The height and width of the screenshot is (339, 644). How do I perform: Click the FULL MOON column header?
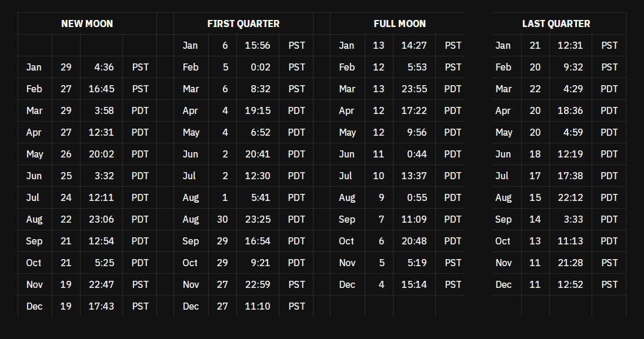(399, 24)
